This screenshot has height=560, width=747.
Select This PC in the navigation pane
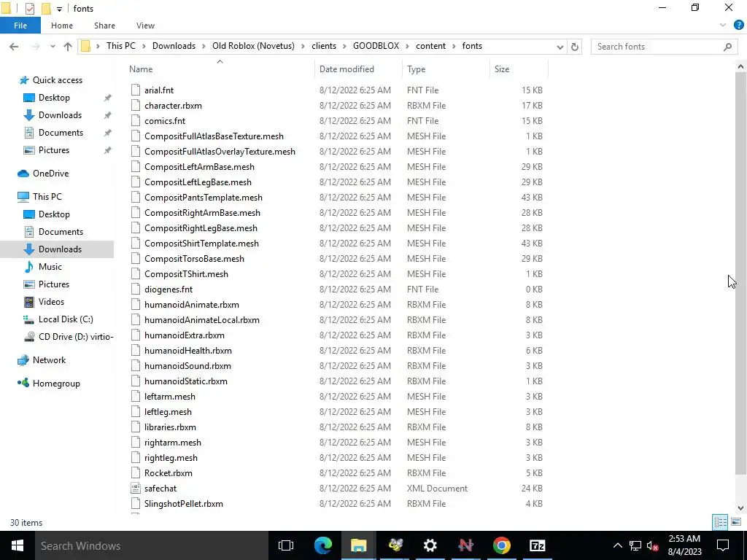[47, 197]
